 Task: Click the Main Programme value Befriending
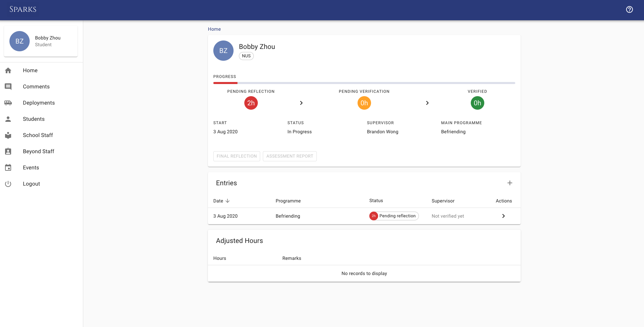[453, 132]
